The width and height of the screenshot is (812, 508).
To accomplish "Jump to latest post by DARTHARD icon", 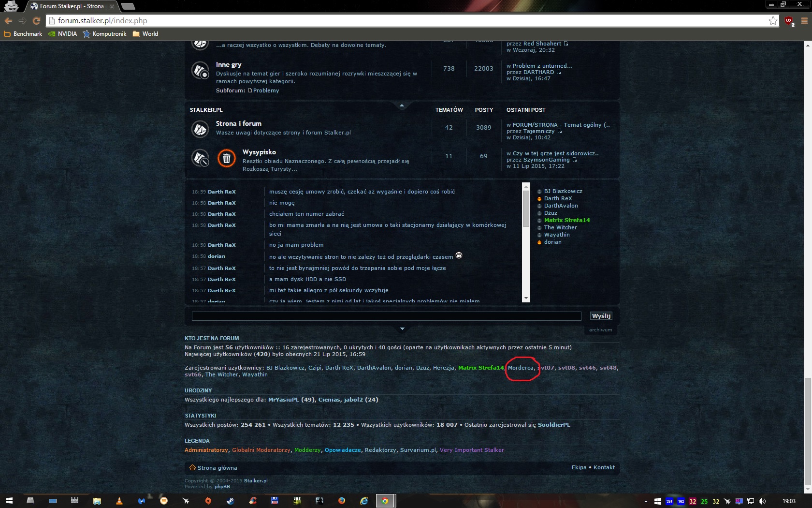I will coord(559,72).
